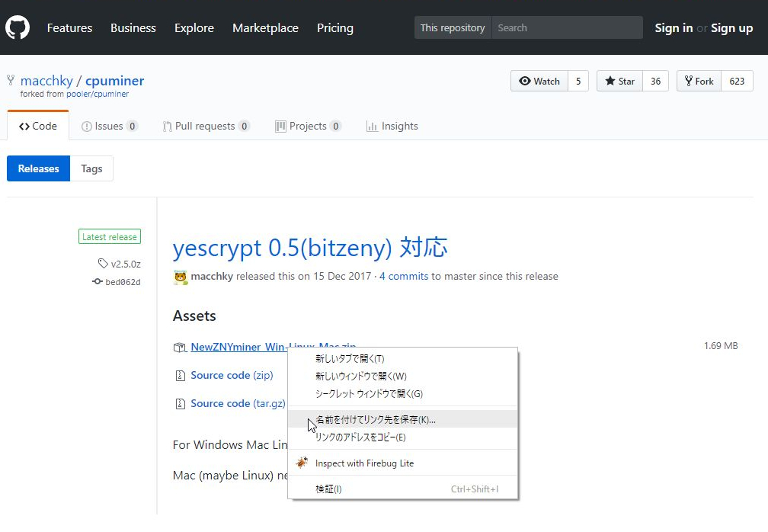Download Source code (tar.gz)
The image size is (768, 532).
238,404
